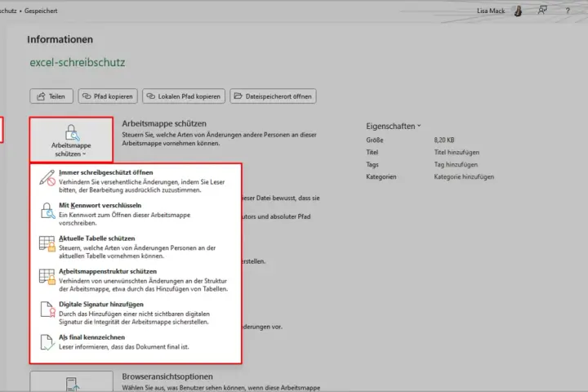Click Lokalen Pfad kopieren button

click(184, 96)
